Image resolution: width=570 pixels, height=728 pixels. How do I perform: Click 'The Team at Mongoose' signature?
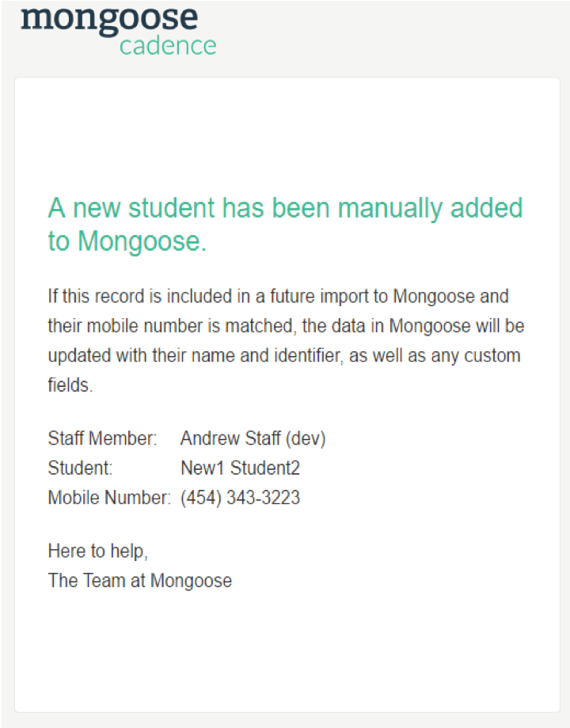tap(139, 581)
